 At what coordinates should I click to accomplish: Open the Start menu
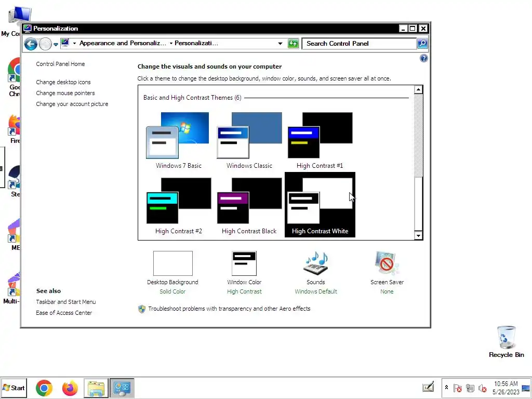point(14,388)
